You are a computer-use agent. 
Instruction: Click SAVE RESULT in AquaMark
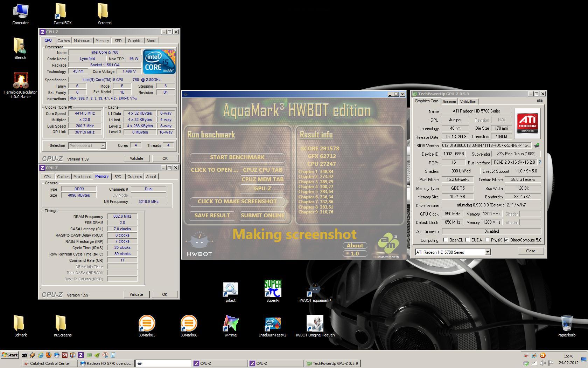[x=212, y=215]
